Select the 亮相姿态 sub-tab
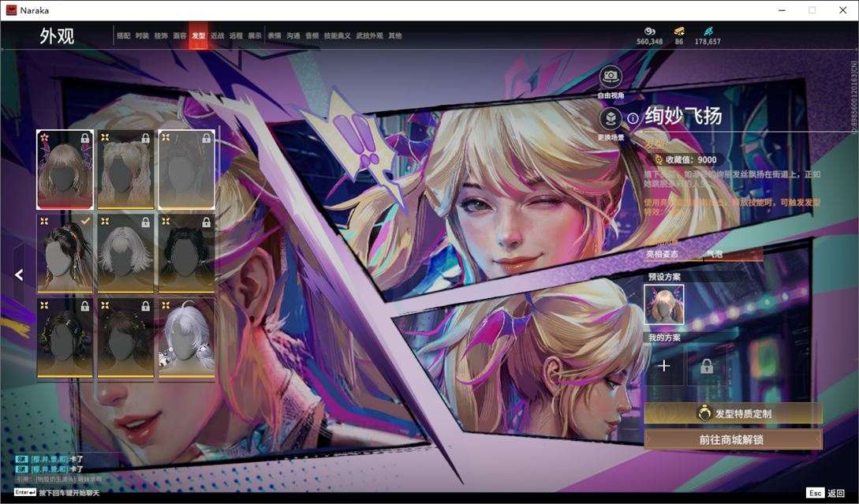This screenshot has width=859, height=504. (662, 254)
